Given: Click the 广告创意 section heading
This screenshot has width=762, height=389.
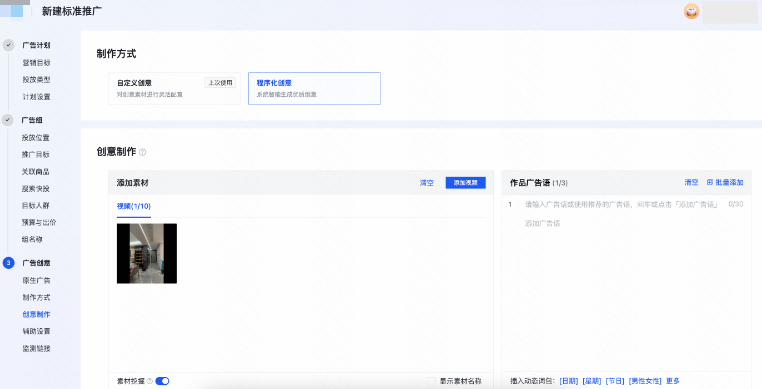Looking at the screenshot, I should 36,263.
